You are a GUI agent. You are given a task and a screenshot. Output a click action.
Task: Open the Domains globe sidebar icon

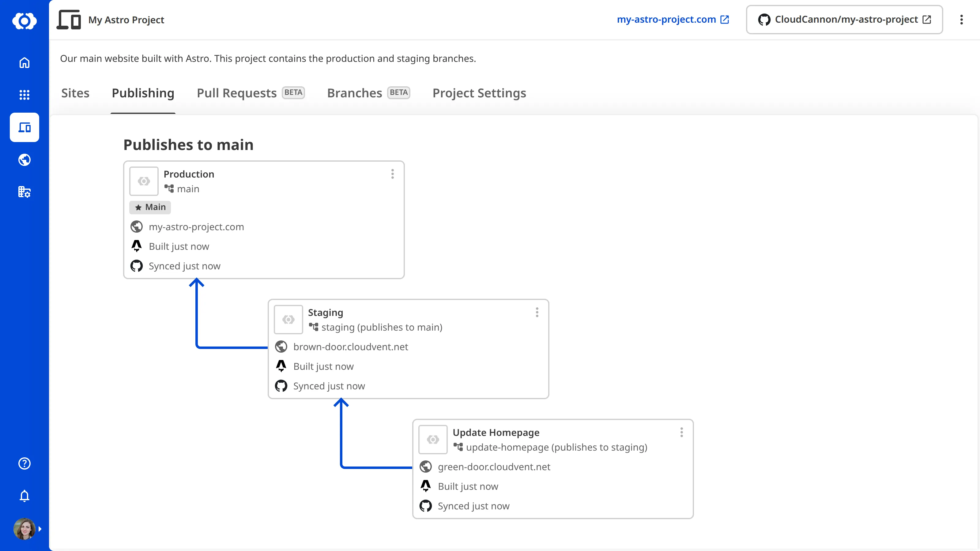coord(24,160)
